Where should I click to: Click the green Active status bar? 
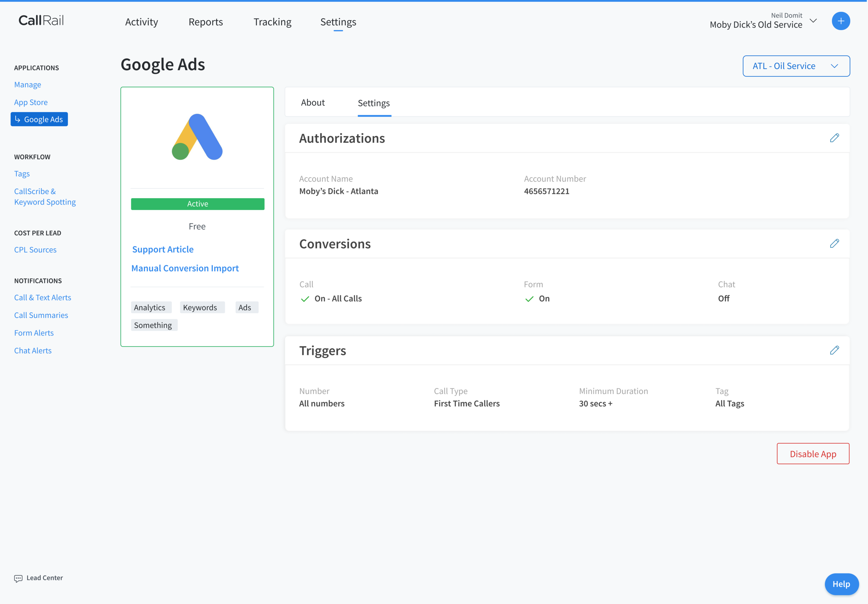coord(197,204)
